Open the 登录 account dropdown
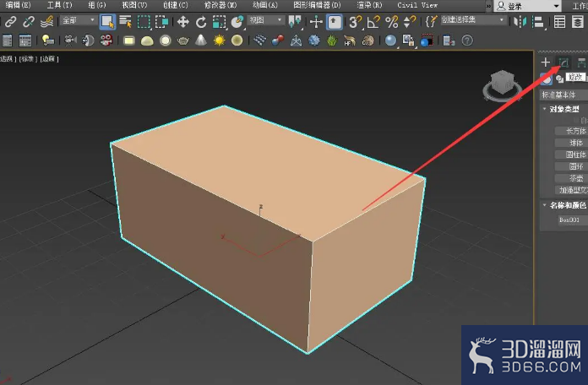Viewport: 588px width, 385px height. tap(528, 6)
